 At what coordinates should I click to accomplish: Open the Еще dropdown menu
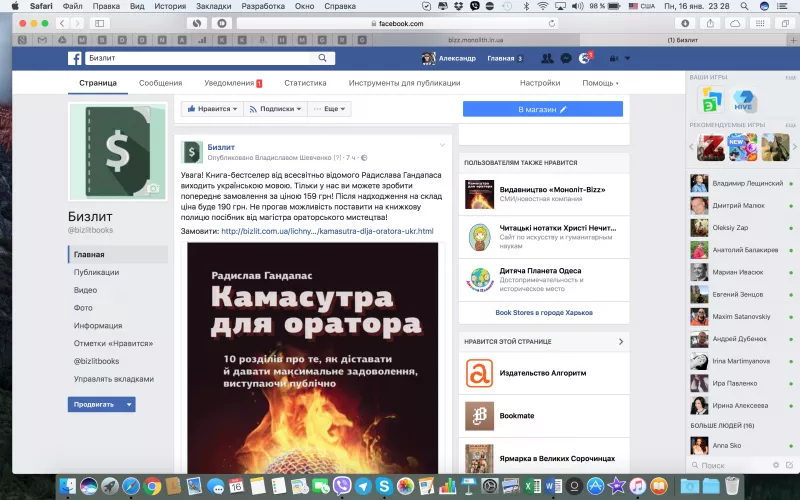point(330,109)
